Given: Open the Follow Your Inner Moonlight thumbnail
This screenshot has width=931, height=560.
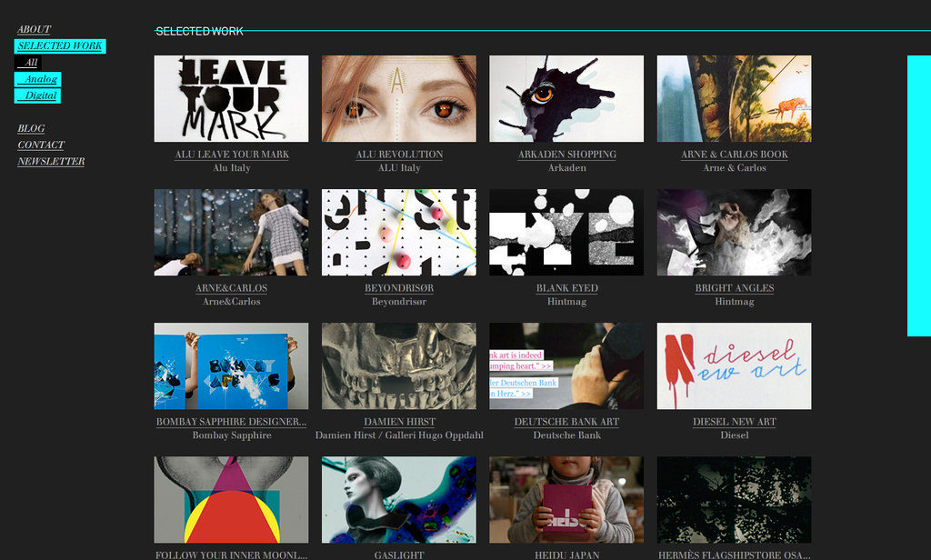Looking at the screenshot, I should [231, 499].
